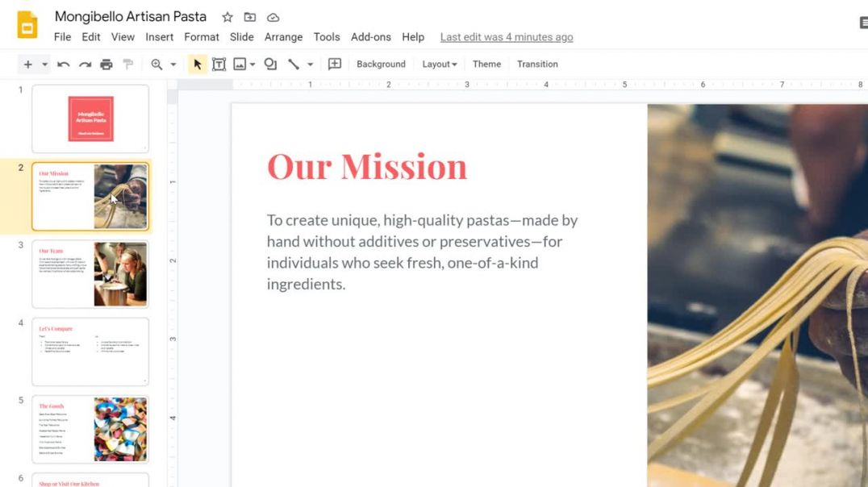Add a comment using toolbar icon

click(x=334, y=65)
